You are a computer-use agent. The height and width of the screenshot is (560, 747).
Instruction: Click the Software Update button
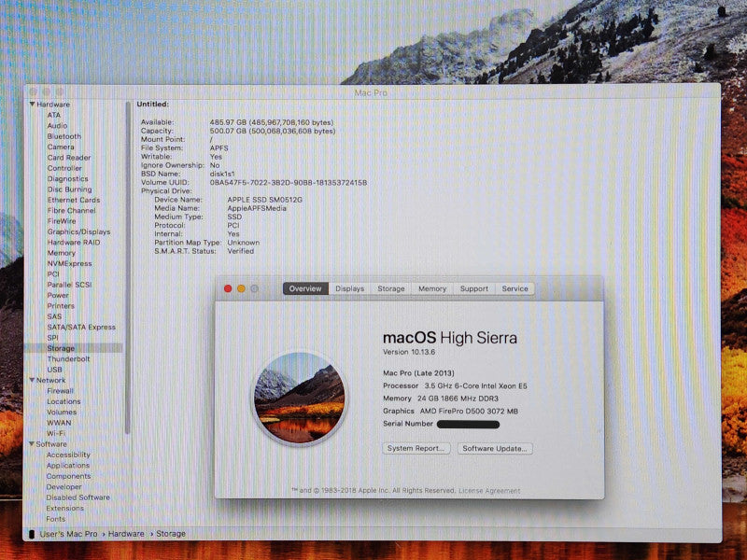coord(495,449)
